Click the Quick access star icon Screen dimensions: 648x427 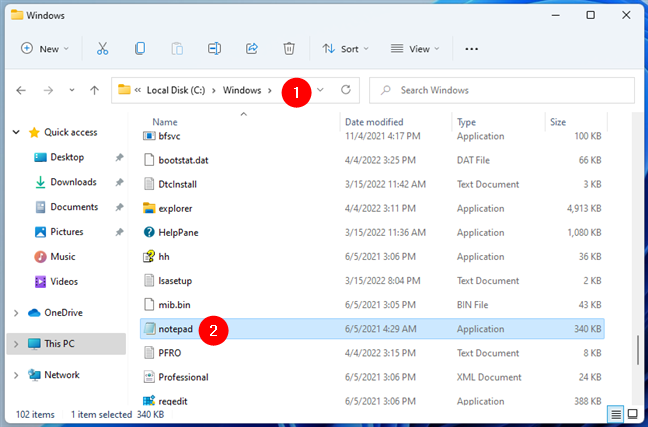34,132
